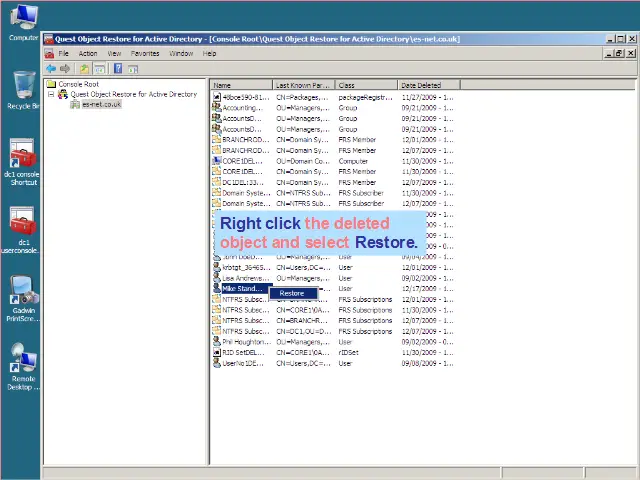Click the grey Forward arrow in toolbar
Image resolution: width=640 pixels, height=480 pixels.
65,69
